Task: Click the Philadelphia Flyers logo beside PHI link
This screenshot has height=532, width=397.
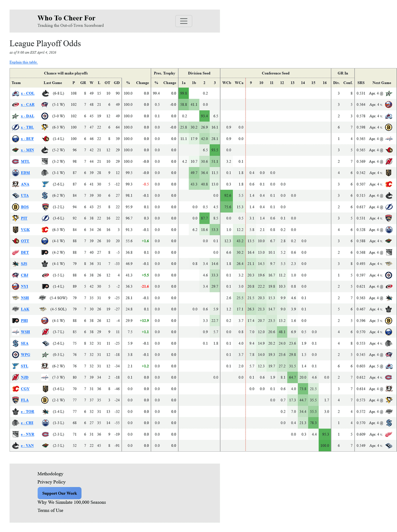Action: click(x=15, y=321)
